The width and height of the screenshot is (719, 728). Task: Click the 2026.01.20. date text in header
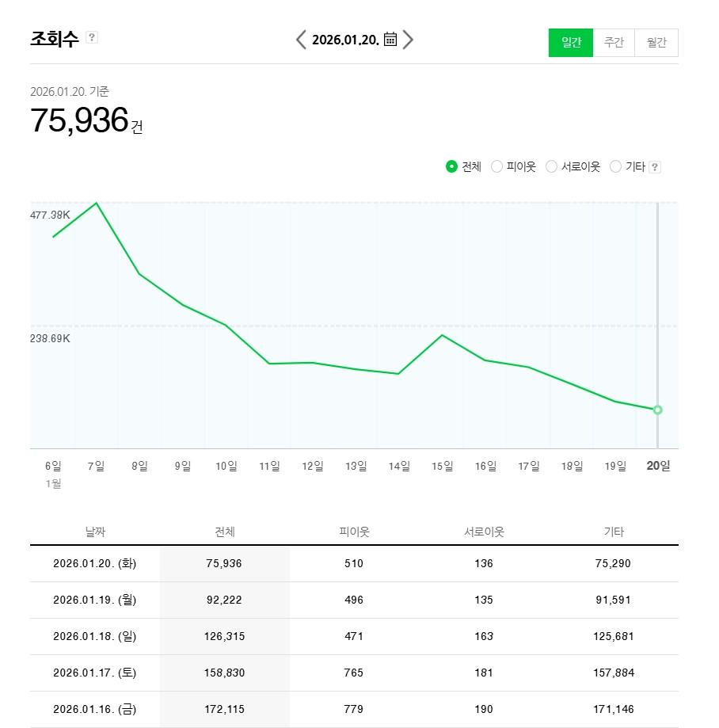click(346, 40)
